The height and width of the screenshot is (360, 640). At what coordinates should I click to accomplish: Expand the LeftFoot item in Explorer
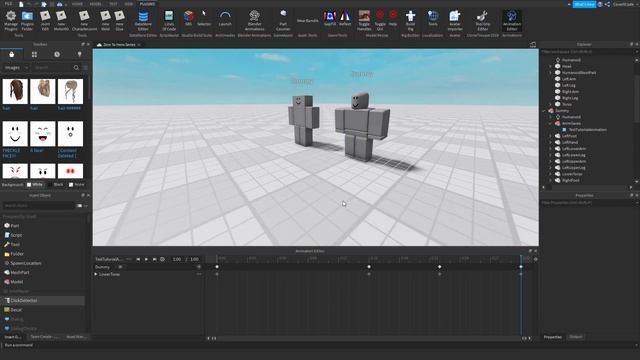(550, 136)
